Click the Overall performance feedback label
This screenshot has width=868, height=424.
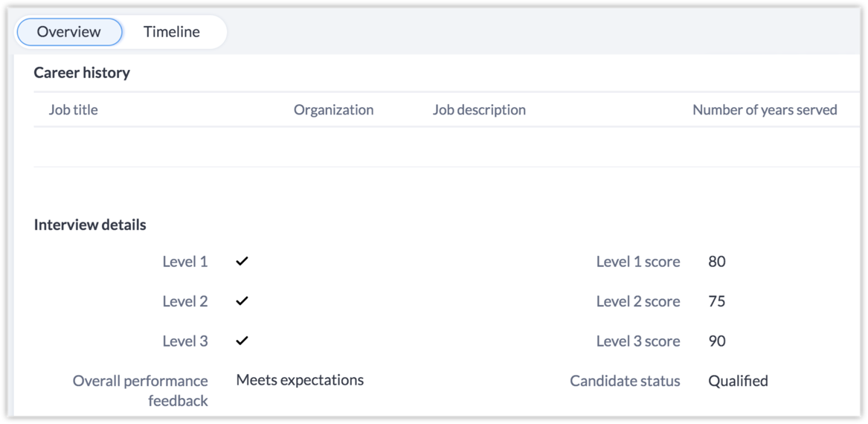pos(141,391)
